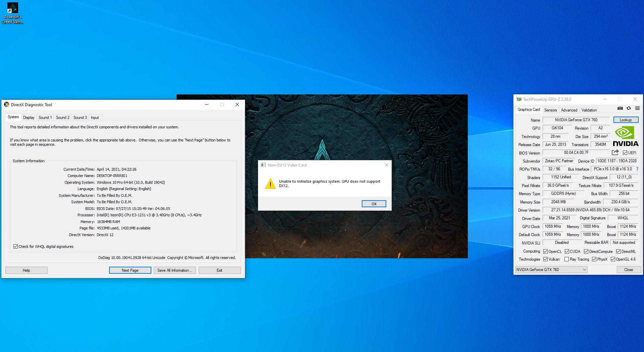Click Processor Intel Xeon E3-1231 v3 text
The width and height of the screenshot is (644, 352).
(x=139, y=215)
